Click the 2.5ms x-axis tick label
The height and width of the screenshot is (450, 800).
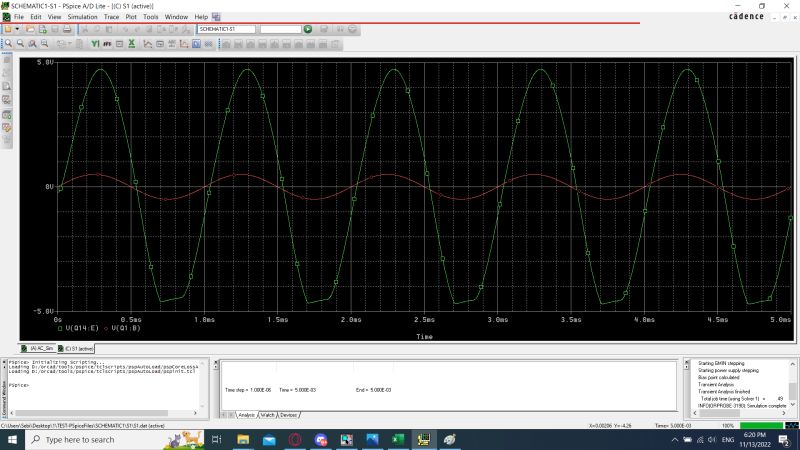(424, 320)
